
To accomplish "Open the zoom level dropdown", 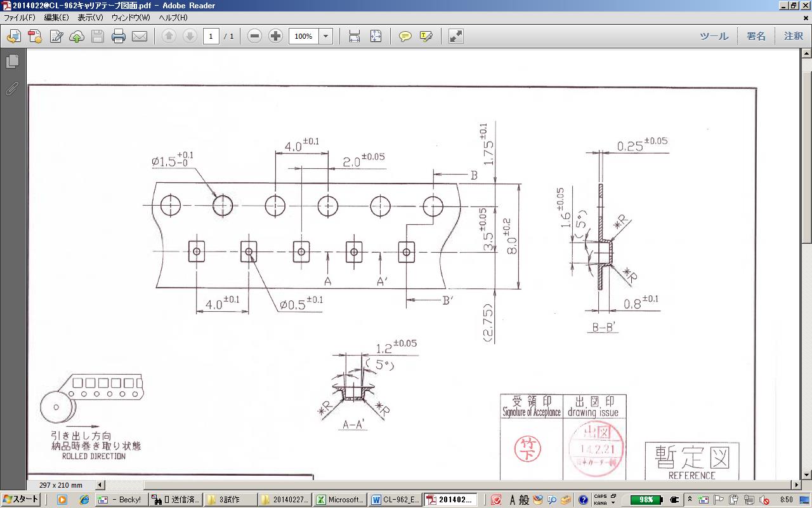I will pyautogui.click(x=326, y=36).
